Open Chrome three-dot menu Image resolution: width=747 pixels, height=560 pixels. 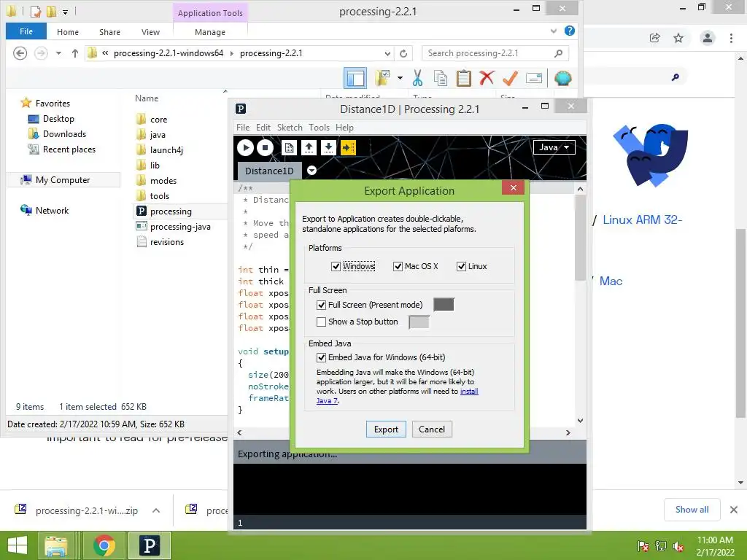(731, 38)
